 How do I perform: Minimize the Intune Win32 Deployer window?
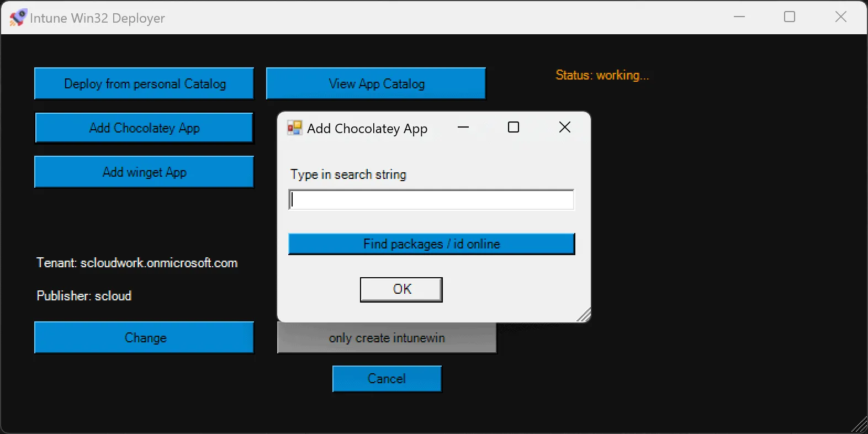pyautogui.click(x=739, y=17)
